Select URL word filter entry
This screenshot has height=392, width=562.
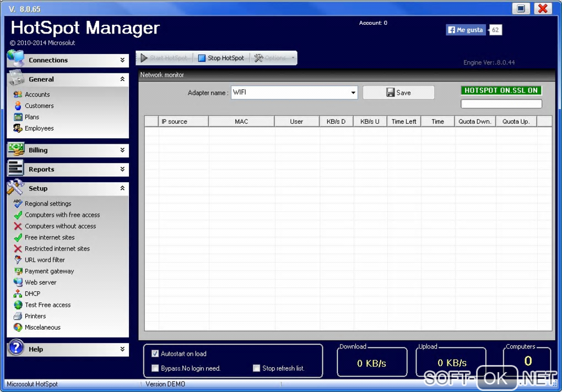point(45,260)
